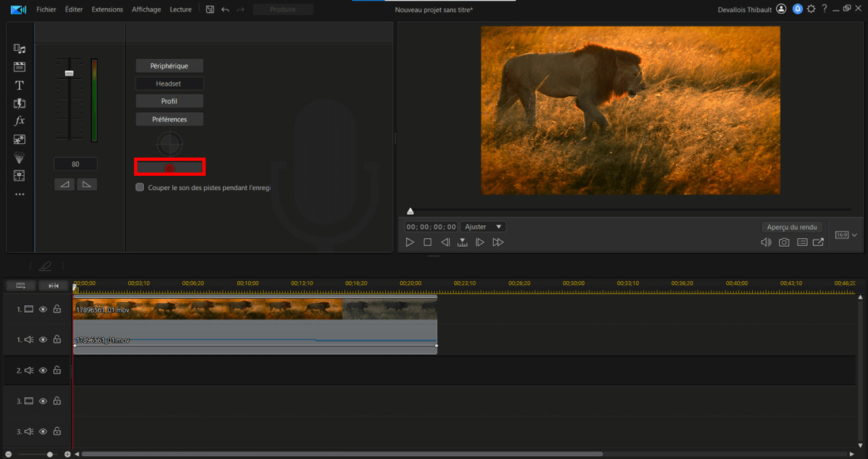Click the user account avatar icon
868x459 pixels.
point(781,9)
